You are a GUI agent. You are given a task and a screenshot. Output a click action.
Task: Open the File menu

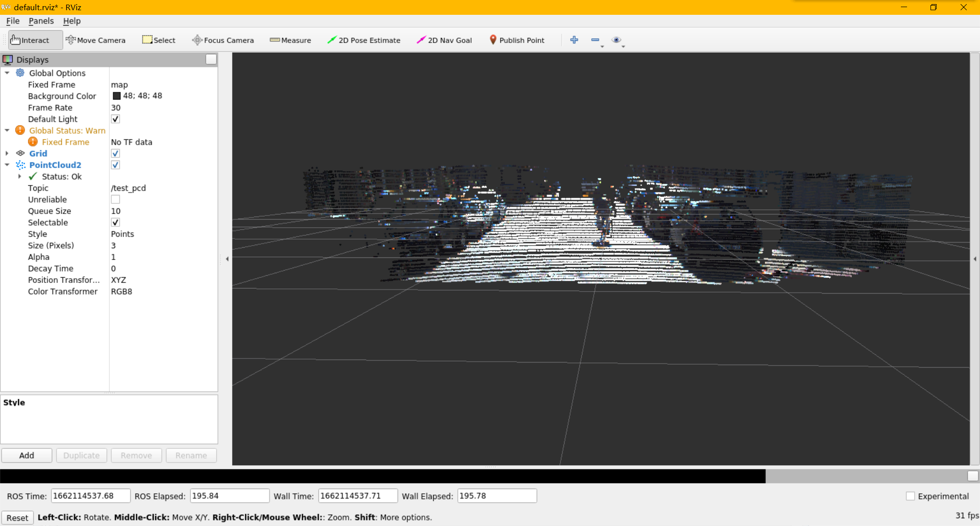[12, 21]
